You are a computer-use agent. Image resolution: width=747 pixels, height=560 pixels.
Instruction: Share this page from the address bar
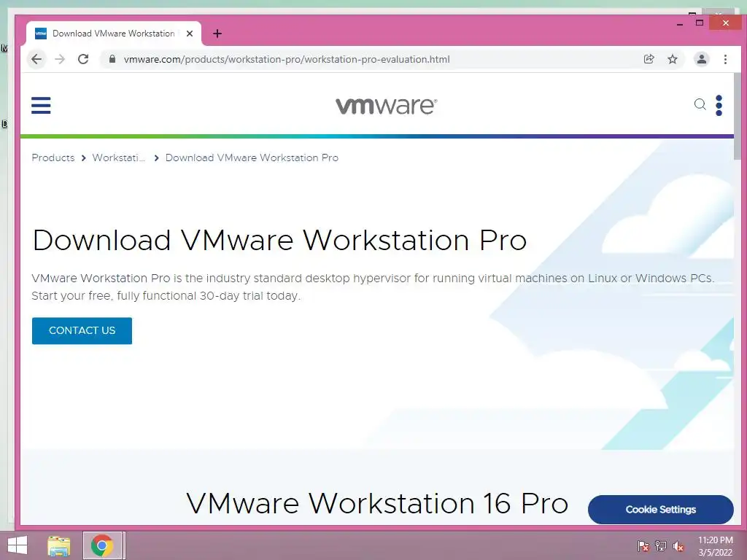649,59
